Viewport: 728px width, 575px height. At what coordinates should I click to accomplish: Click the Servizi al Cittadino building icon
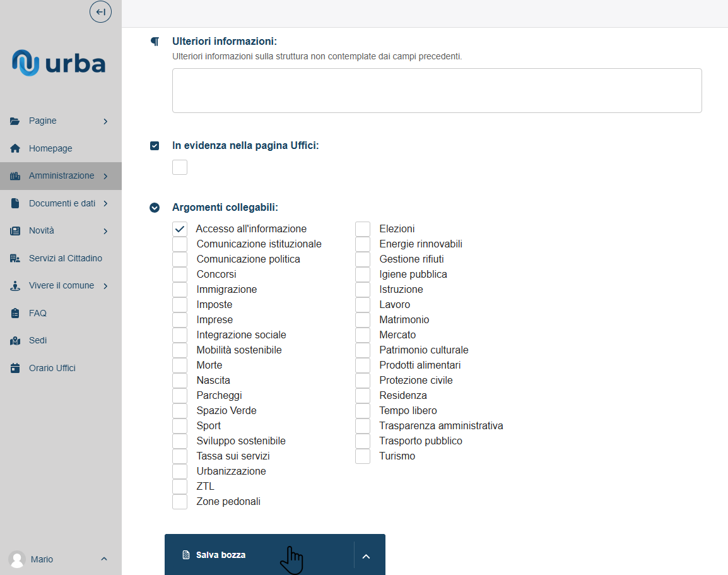[x=15, y=258]
